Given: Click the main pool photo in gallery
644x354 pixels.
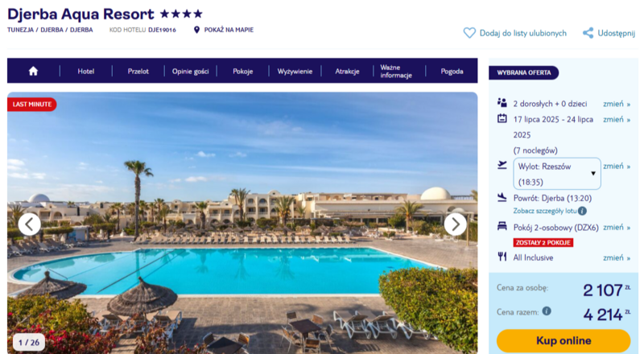Looking at the screenshot, I should point(242,223).
